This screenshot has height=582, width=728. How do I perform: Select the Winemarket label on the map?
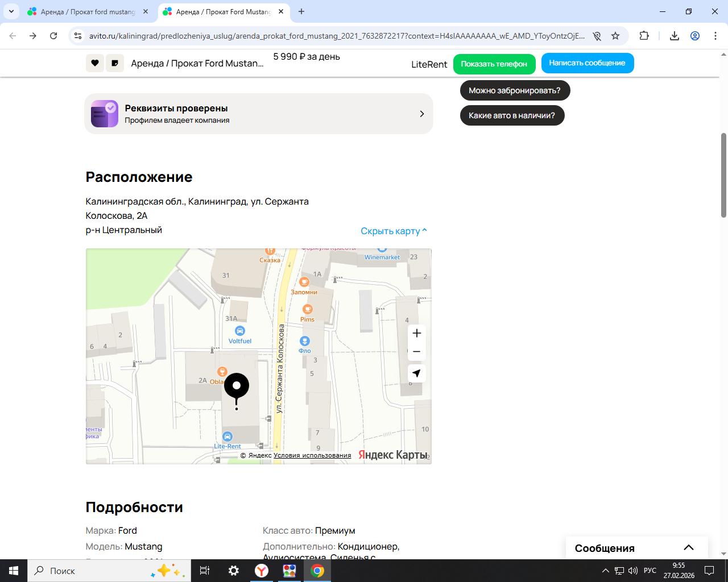click(x=382, y=257)
